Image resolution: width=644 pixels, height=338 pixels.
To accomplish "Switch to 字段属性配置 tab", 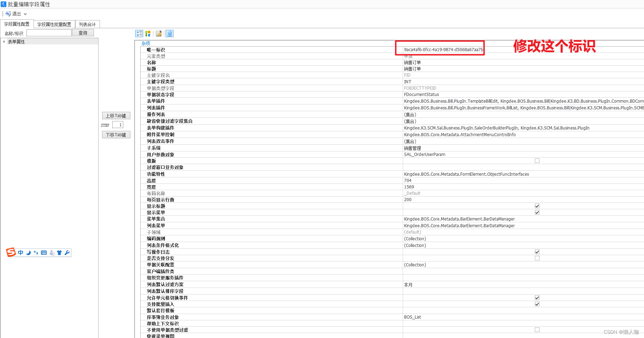I will coord(17,24).
